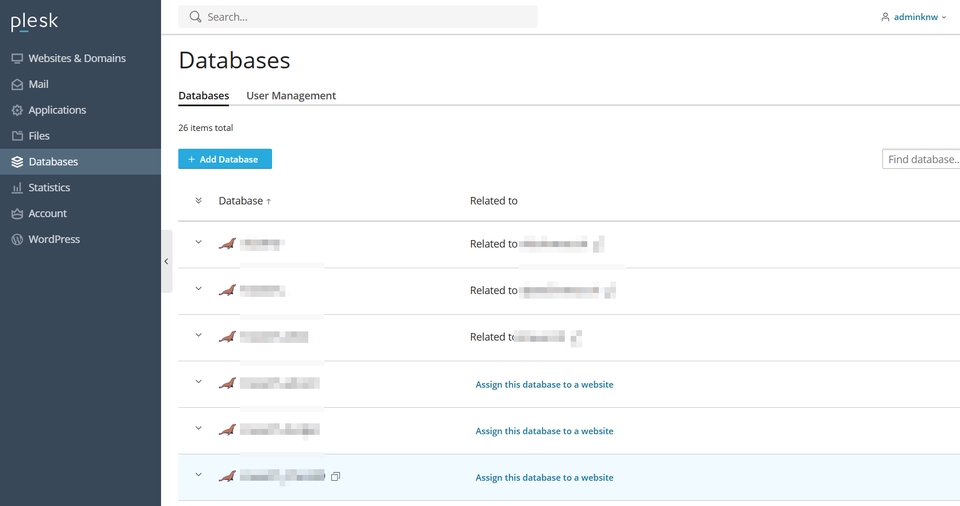Click first Assign this database to a website link

tap(544, 385)
